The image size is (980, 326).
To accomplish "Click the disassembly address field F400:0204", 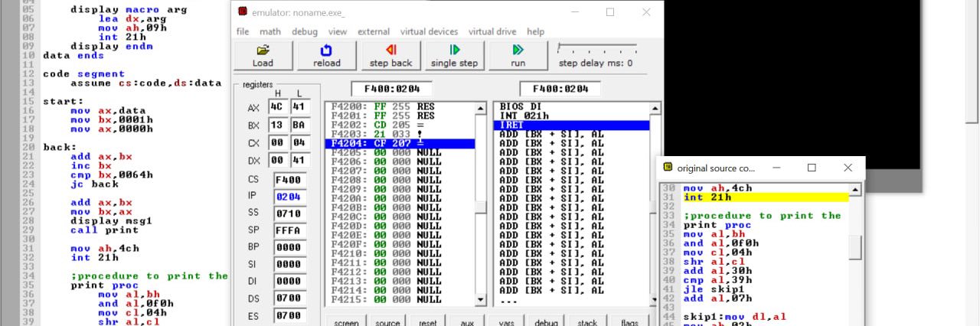I will point(560,89).
